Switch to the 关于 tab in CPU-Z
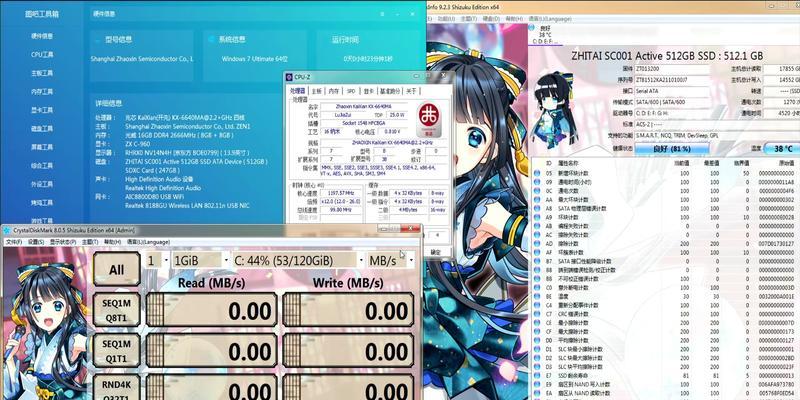This screenshot has height=400, width=800. pos(411,91)
